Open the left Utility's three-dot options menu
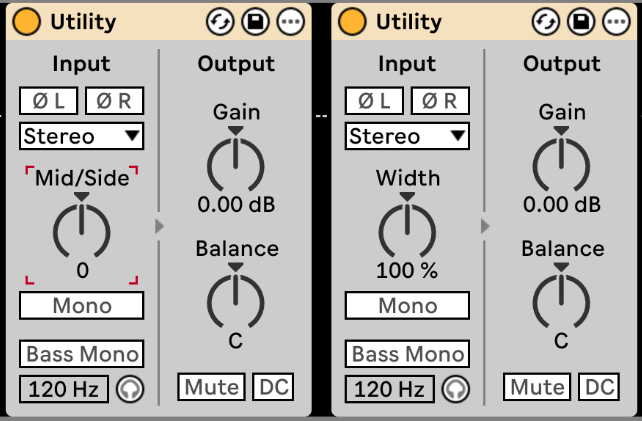Viewport: 642px width, 421px height. point(289,21)
